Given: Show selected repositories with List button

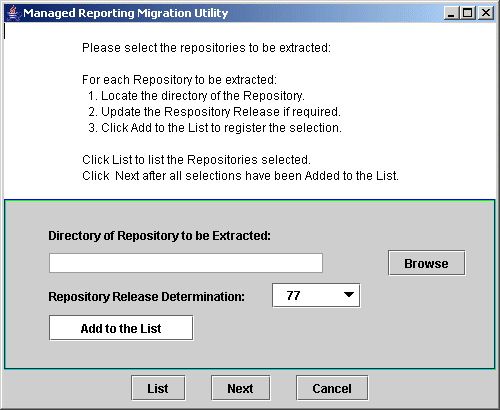Looking at the screenshot, I should [x=158, y=388].
